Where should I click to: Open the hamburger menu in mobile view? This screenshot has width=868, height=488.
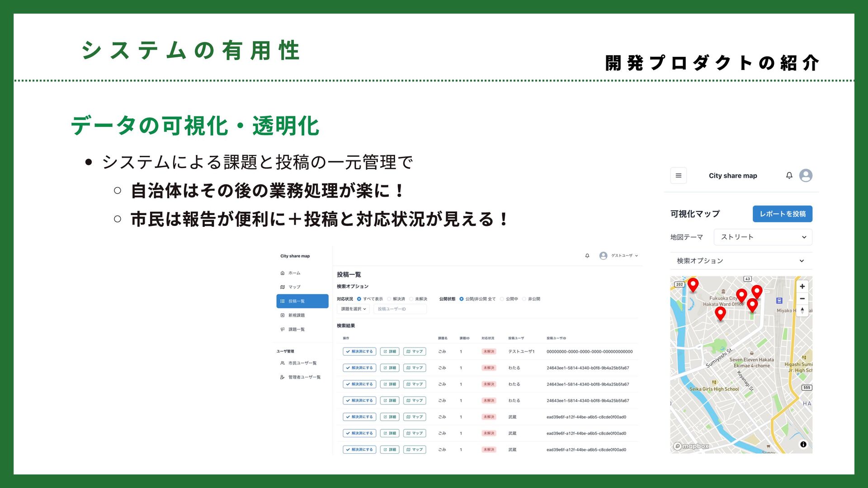678,176
